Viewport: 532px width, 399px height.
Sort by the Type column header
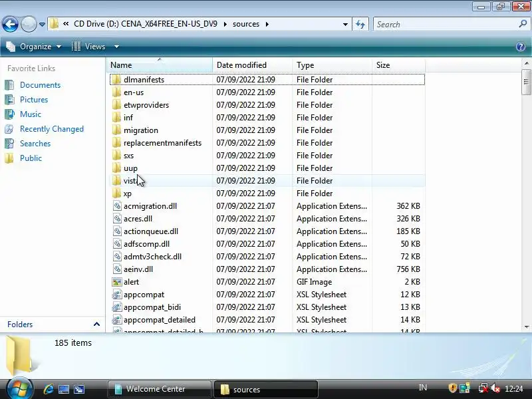[332, 65]
